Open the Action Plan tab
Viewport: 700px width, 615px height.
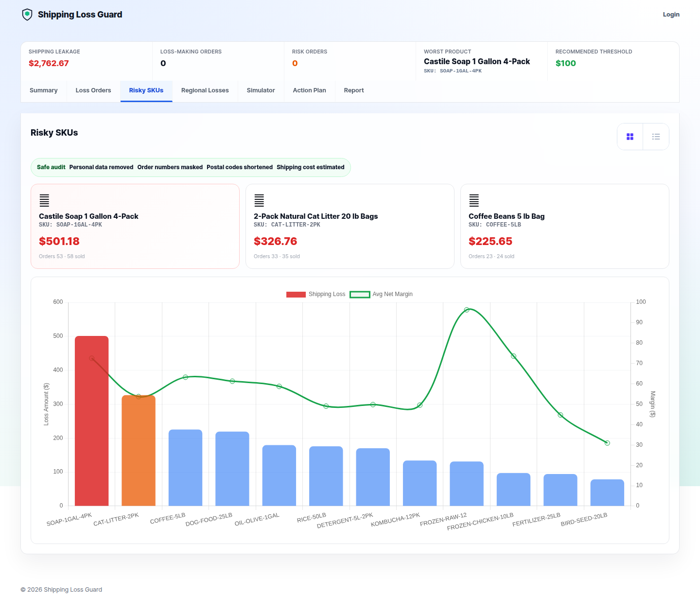[x=310, y=91]
